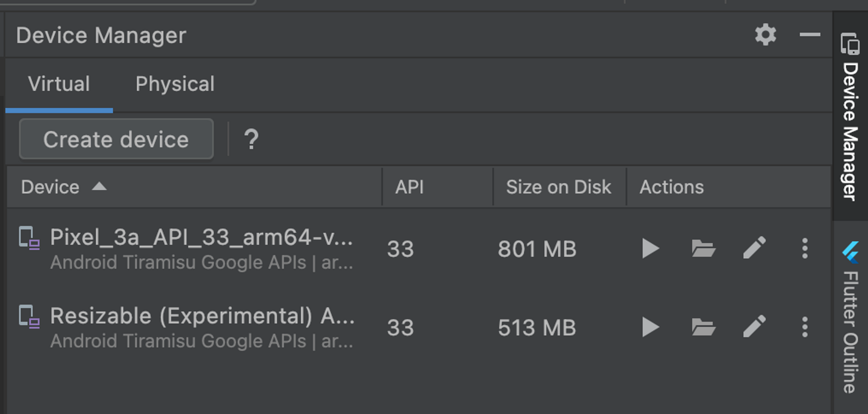Image resolution: width=868 pixels, height=414 pixels.
Task: Click the Create device button
Action: click(116, 139)
